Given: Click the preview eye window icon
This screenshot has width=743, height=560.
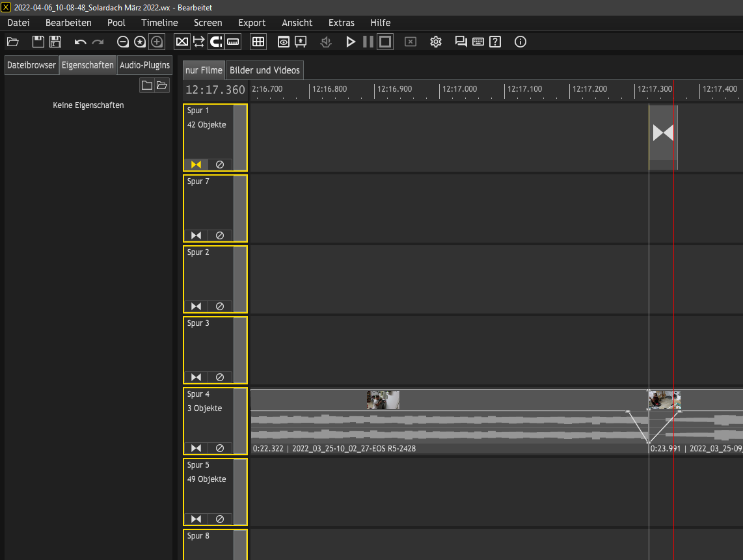Looking at the screenshot, I should [284, 42].
